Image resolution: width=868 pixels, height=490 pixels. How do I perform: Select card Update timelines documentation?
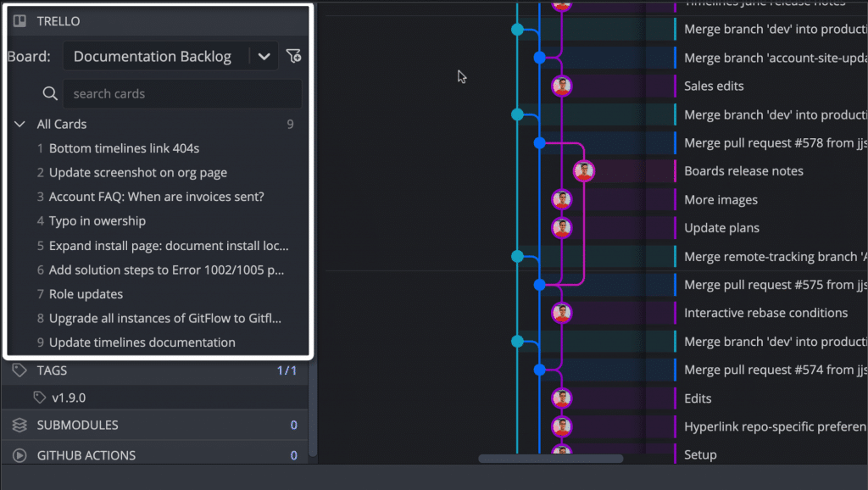coord(142,342)
